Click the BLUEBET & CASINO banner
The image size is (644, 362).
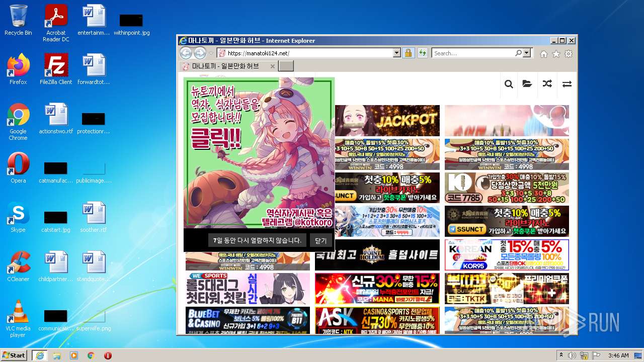point(248,320)
